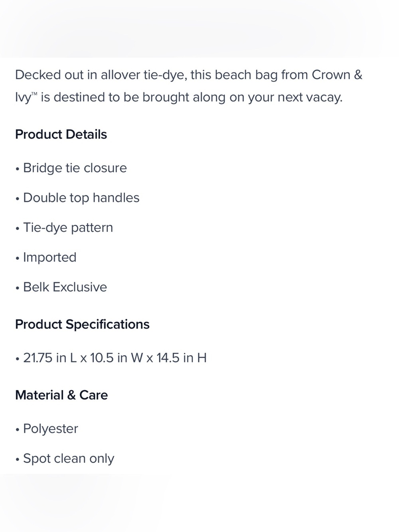The height and width of the screenshot is (532, 399).
Task: Select the Polyester bullet item
Action: (47, 429)
